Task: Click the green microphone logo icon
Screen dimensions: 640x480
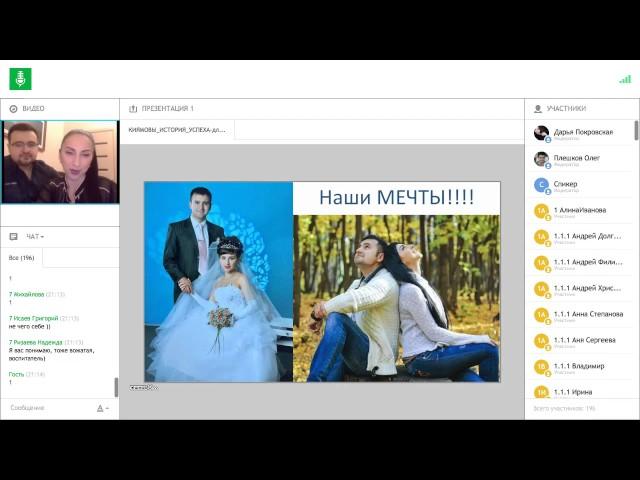Action: pyautogui.click(x=20, y=78)
